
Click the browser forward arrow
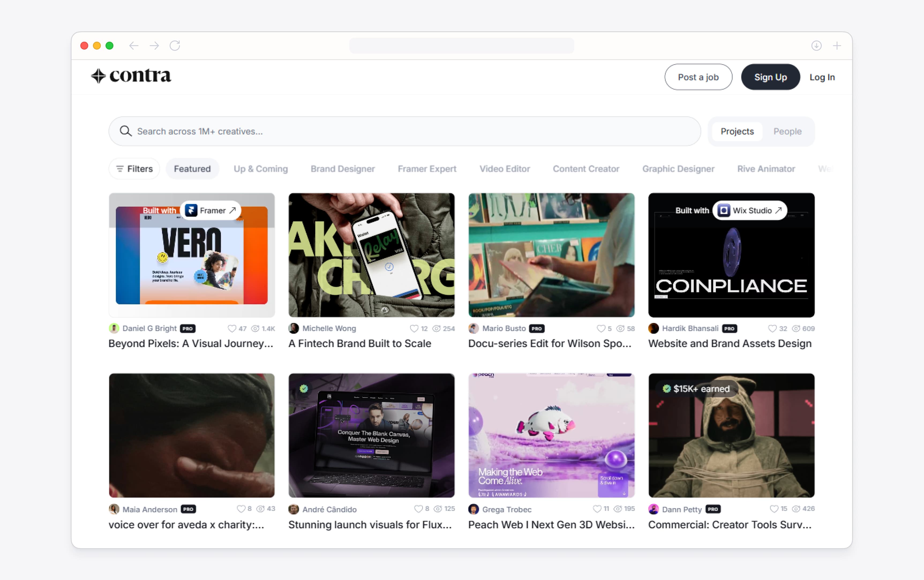tap(154, 46)
